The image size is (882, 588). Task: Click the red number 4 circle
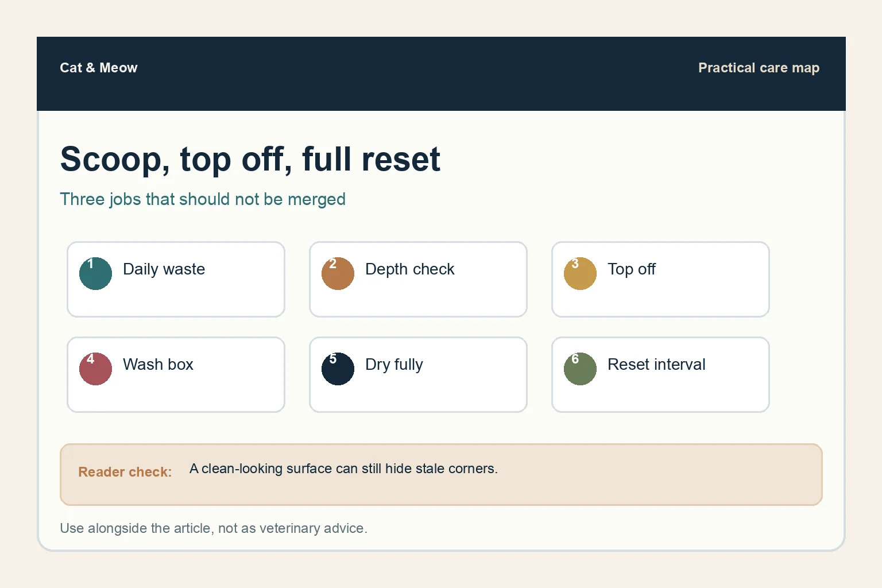(x=95, y=369)
